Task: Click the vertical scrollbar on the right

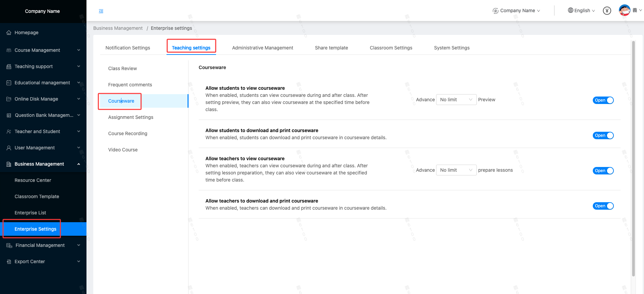Action: 633,159
